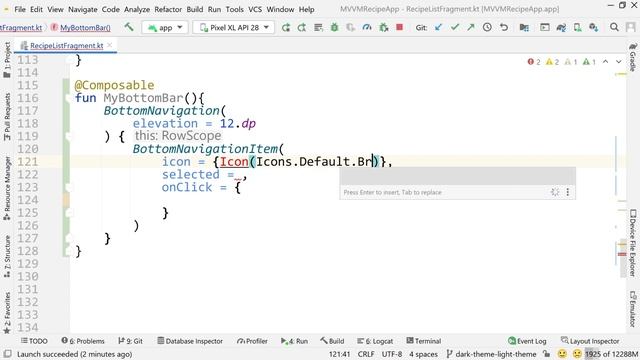Click memory indicator 1925 of 12288M
This screenshot has height=360, width=640.
point(611,354)
